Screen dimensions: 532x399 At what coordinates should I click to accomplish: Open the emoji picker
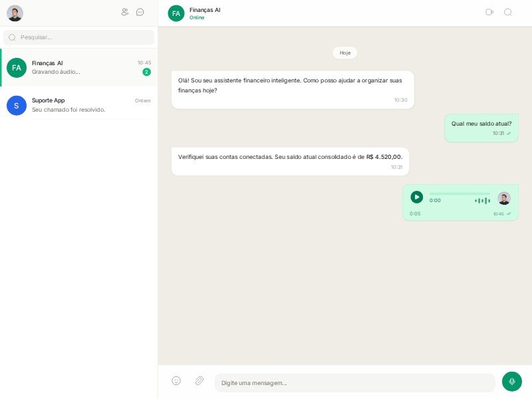pyautogui.click(x=176, y=381)
